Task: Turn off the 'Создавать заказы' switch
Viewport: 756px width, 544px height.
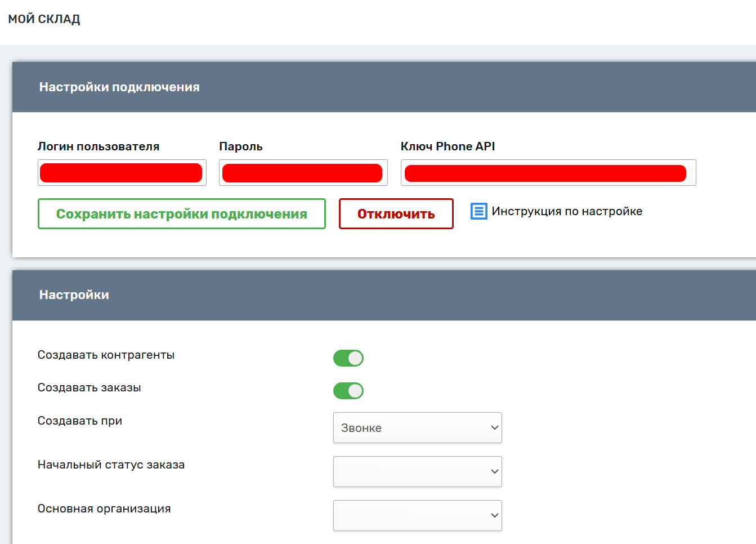Action: coord(348,391)
